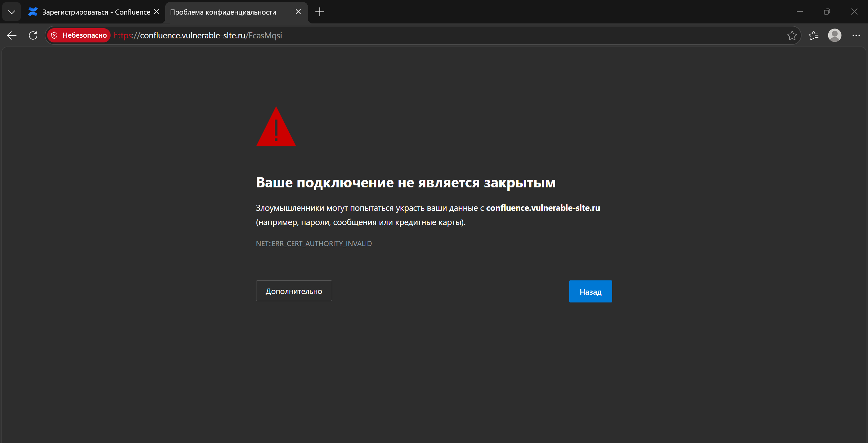
Task: Open the user profile avatar
Action: coord(835,35)
